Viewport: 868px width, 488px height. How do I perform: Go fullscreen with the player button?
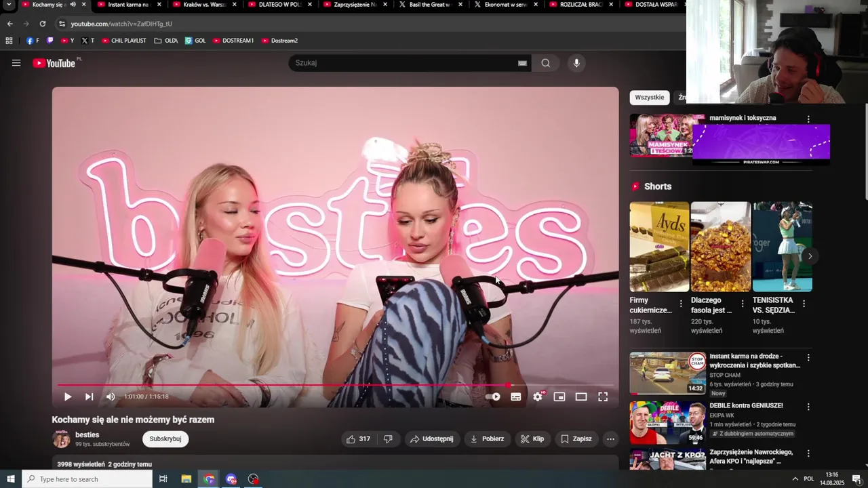603,396
